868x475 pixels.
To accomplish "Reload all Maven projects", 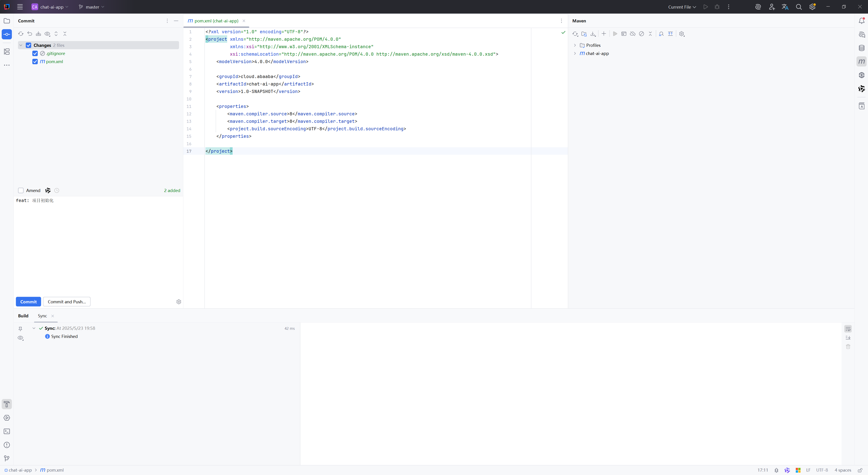I will (575, 34).
